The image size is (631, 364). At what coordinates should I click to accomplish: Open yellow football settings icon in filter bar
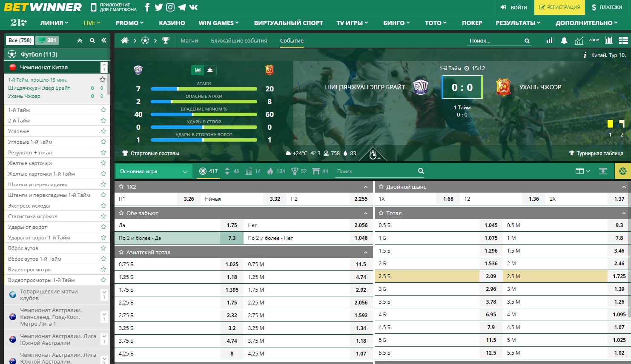(x=623, y=171)
